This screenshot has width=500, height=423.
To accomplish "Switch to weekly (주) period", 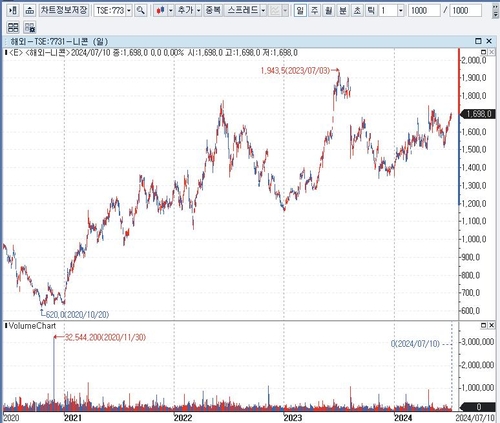I will [314, 11].
